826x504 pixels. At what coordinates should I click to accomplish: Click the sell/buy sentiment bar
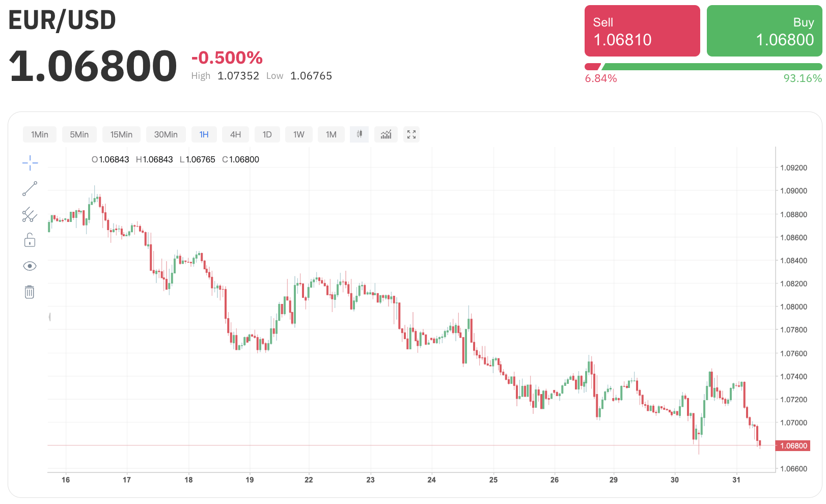(703, 67)
